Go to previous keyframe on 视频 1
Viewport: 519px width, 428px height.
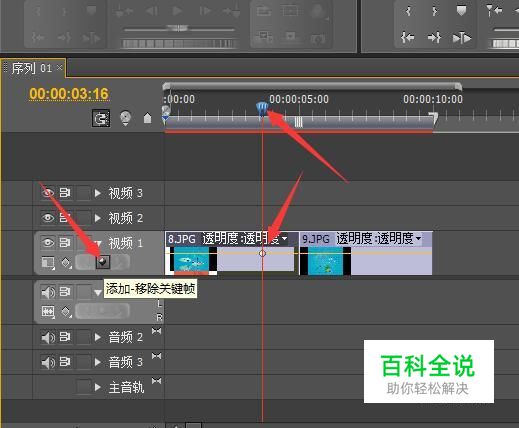click(x=85, y=262)
